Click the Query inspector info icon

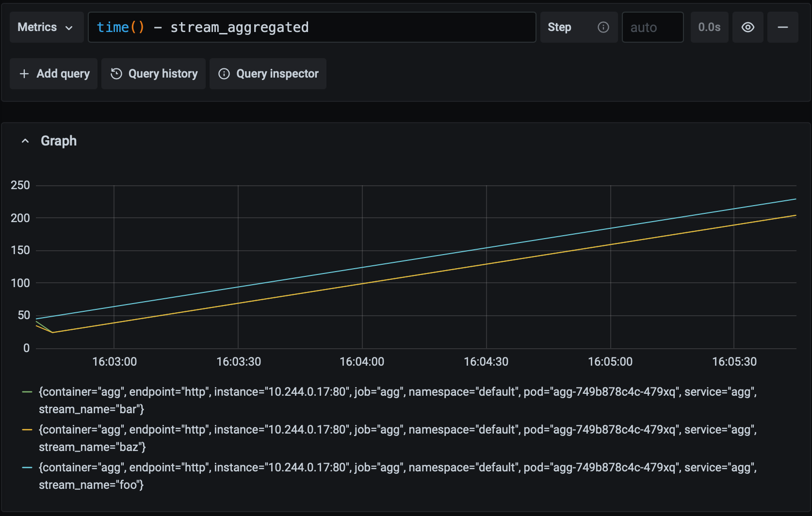(x=224, y=74)
